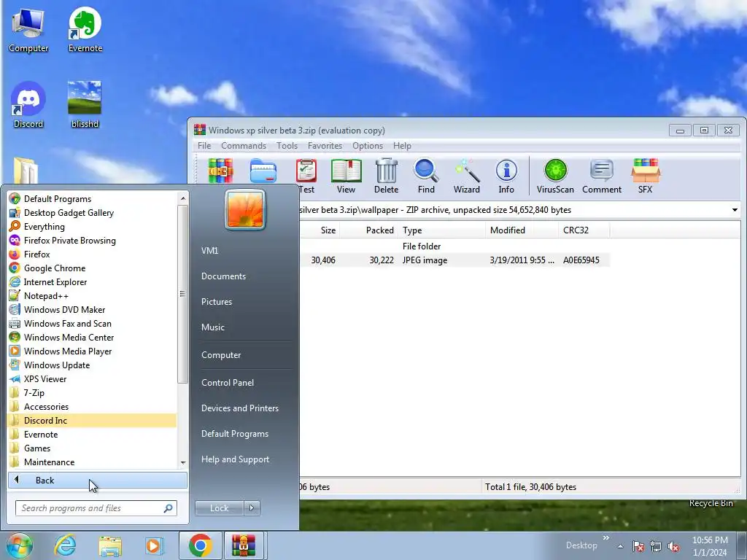Viewport: 747px width, 560px height.
Task: Open the Pictures library link
Action: [217, 302]
